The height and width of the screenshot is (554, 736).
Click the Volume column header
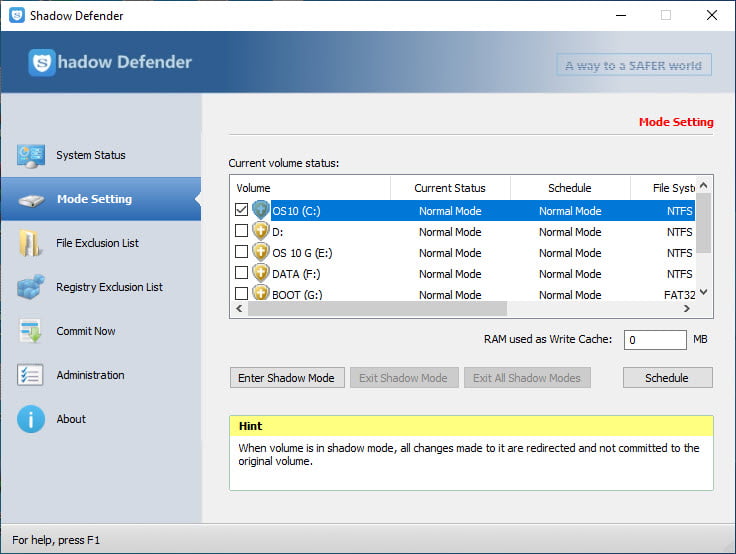coord(310,188)
